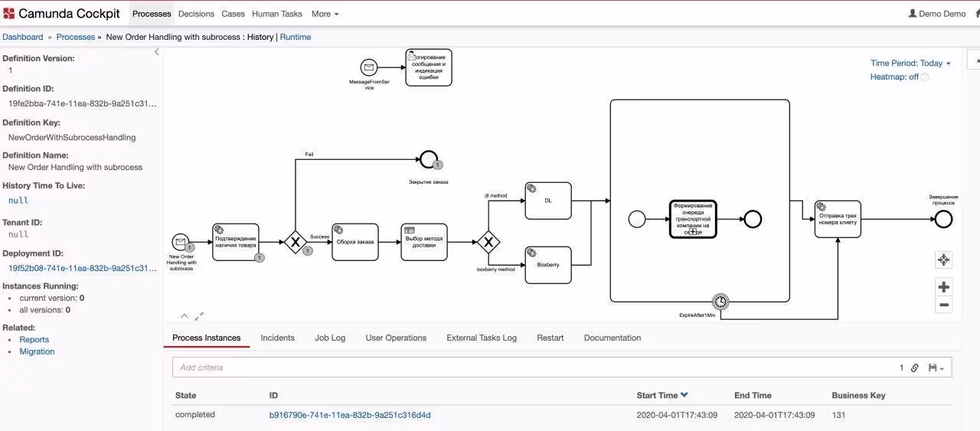Go to Dashboard breadcrumb link

tap(23, 37)
